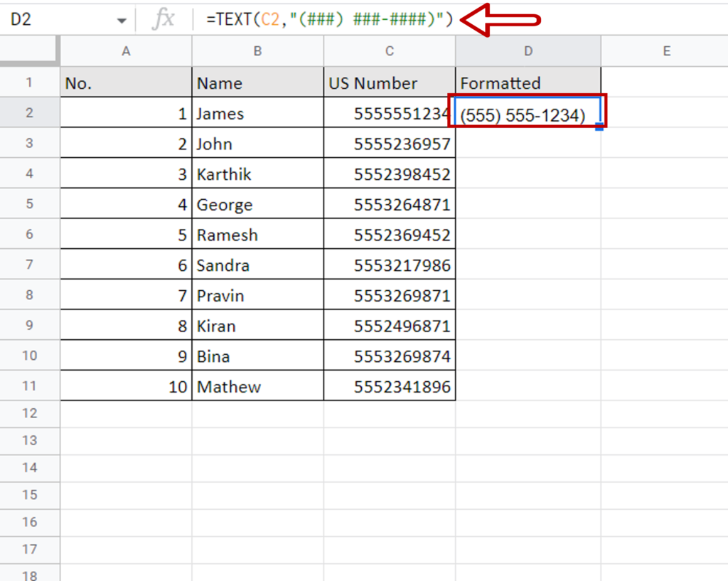Click the select-all corner box
Viewport: 728px width, 581px height.
30,50
